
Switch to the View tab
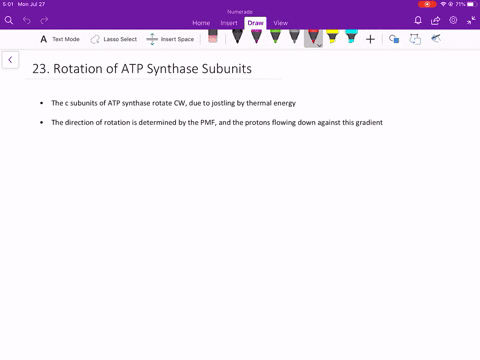pyautogui.click(x=281, y=23)
